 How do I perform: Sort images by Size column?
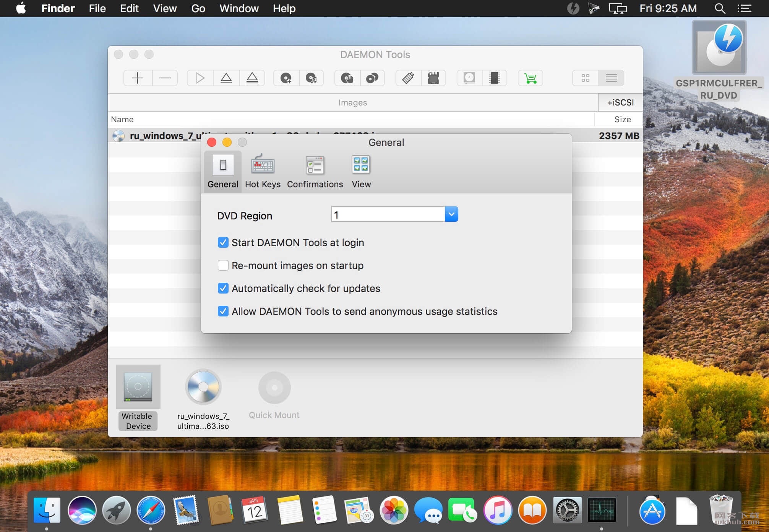click(618, 119)
